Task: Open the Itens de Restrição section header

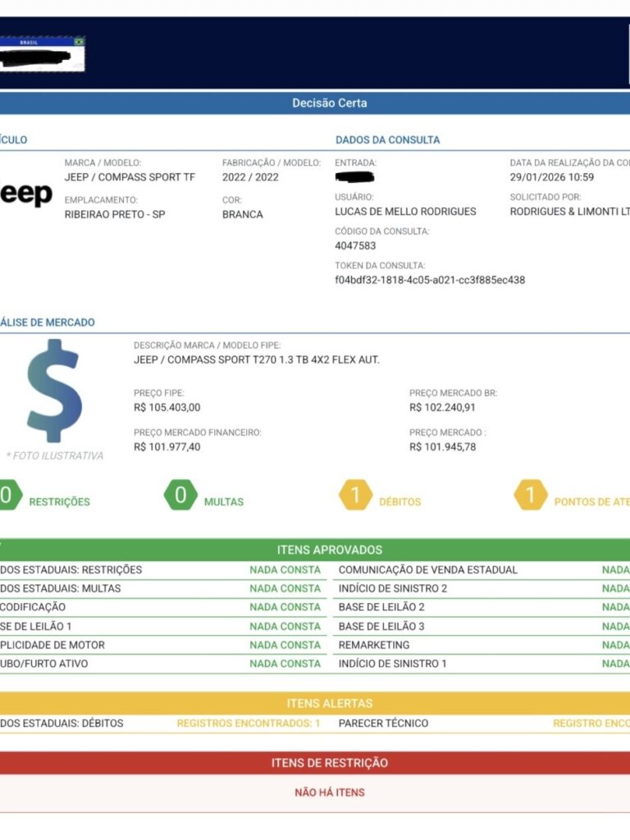Action: click(315, 763)
